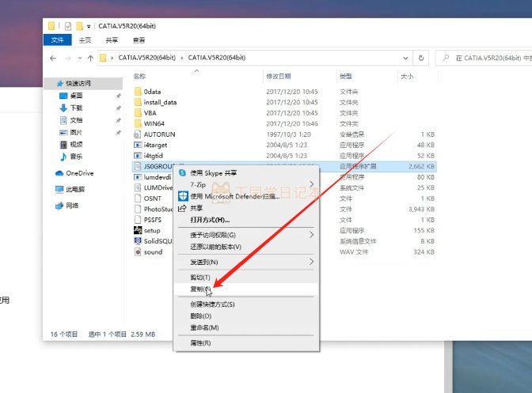This screenshot has height=393, width=532.
Task: Open the quick access toolbar customize dropdown
Action: (89, 26)
